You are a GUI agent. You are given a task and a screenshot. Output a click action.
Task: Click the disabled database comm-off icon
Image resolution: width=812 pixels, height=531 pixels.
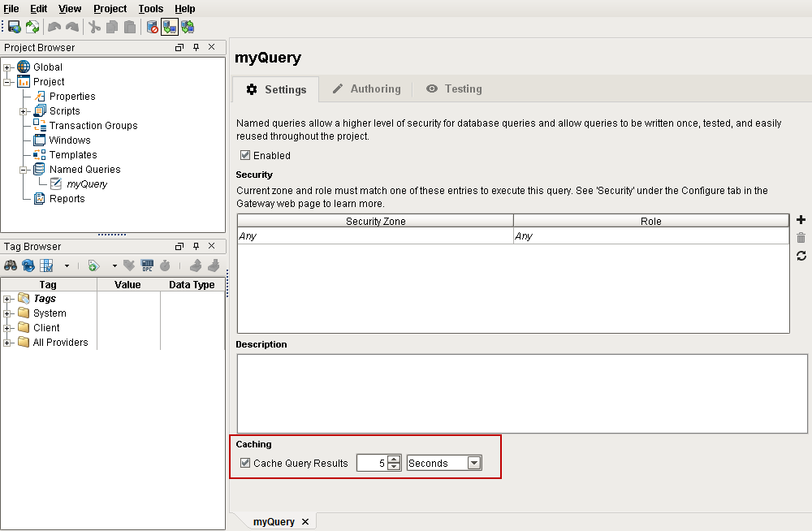coord(153,27)
